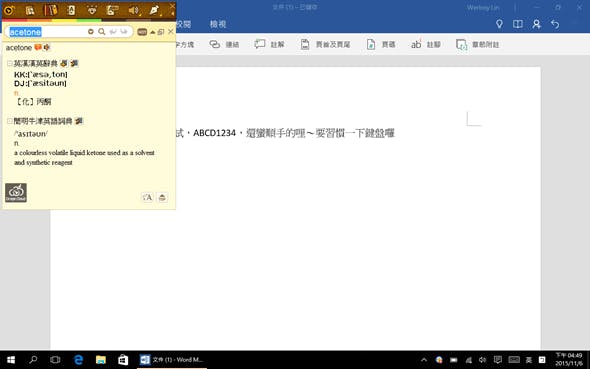
Task: Open the on-screen keyboard icon in dictionary
Action: tap(142, 32)
